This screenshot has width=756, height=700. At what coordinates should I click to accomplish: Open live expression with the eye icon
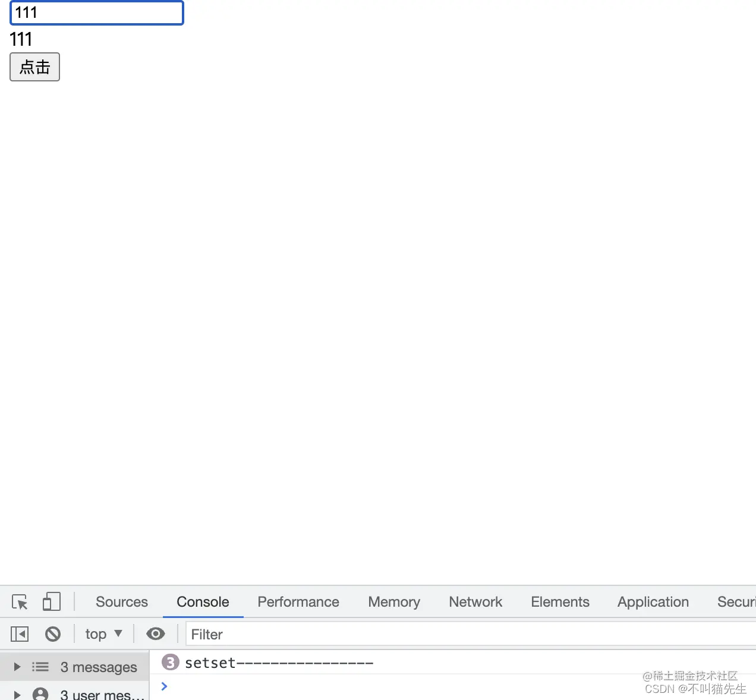[x=156, y=634]
